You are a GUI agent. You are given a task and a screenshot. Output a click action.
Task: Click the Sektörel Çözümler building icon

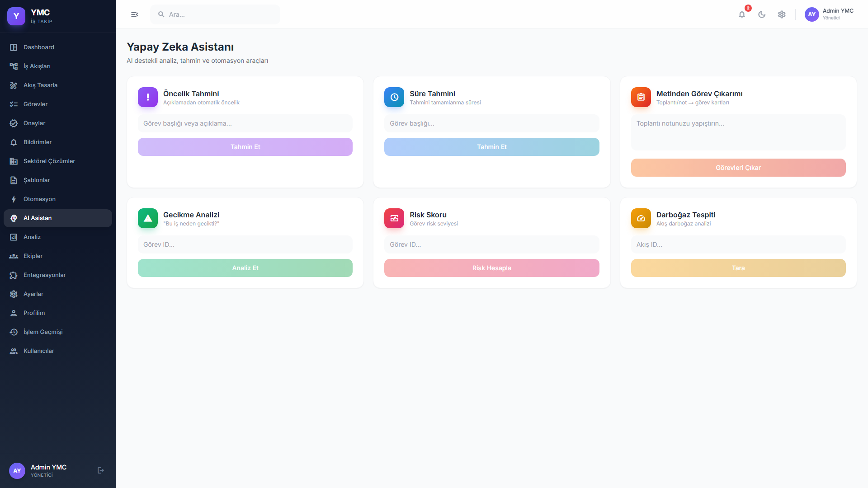pos(14,161)
